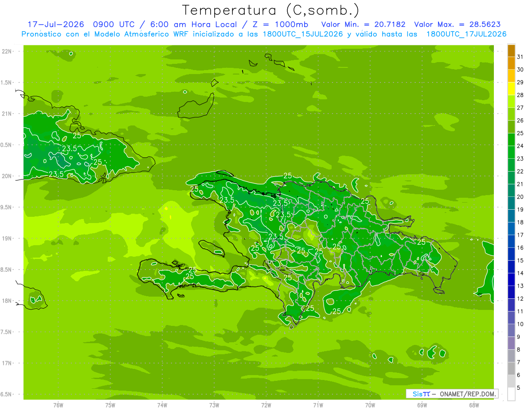Click the 20N latitude label
This screenshot has width=532, height=411.
[7, 176]
